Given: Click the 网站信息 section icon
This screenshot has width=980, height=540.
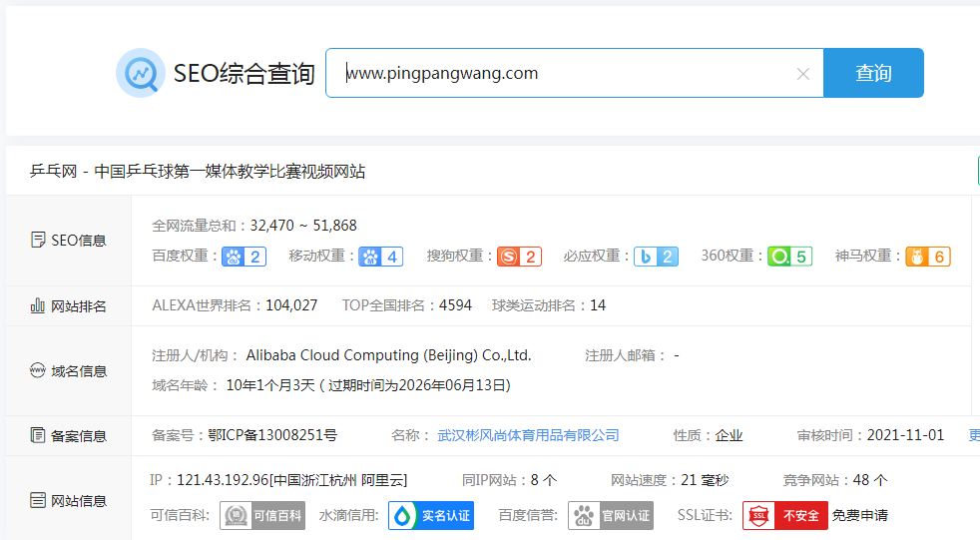Looking at the screenshot, I should click(38, 500).
